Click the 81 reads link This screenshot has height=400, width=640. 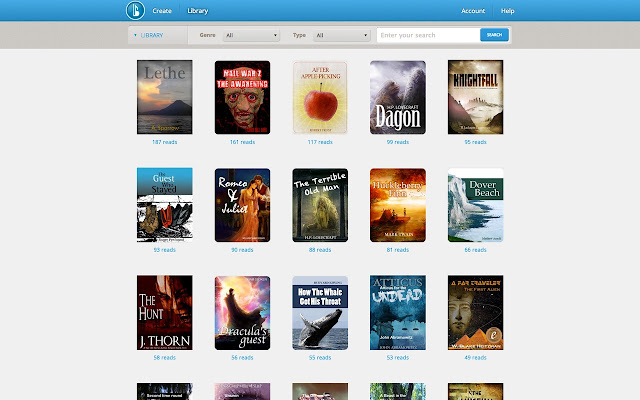pos(398,250)
